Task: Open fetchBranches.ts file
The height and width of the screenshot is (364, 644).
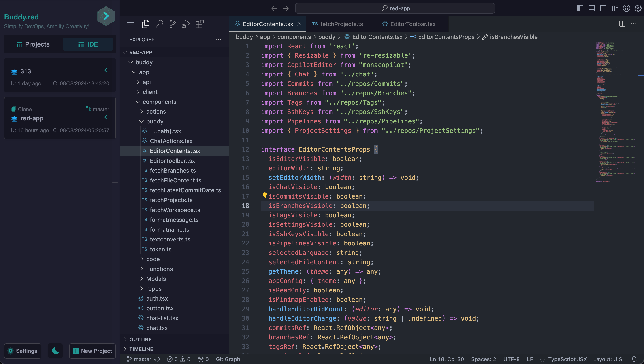Action: pyautogui.click(x=173, y=171)
